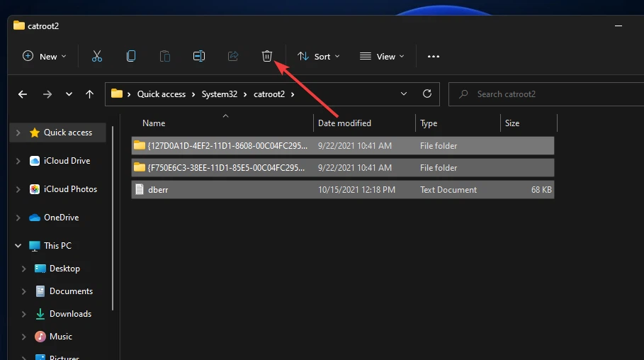Sort files by Name column header
The image size is (644, 360).
pos(154,123)
